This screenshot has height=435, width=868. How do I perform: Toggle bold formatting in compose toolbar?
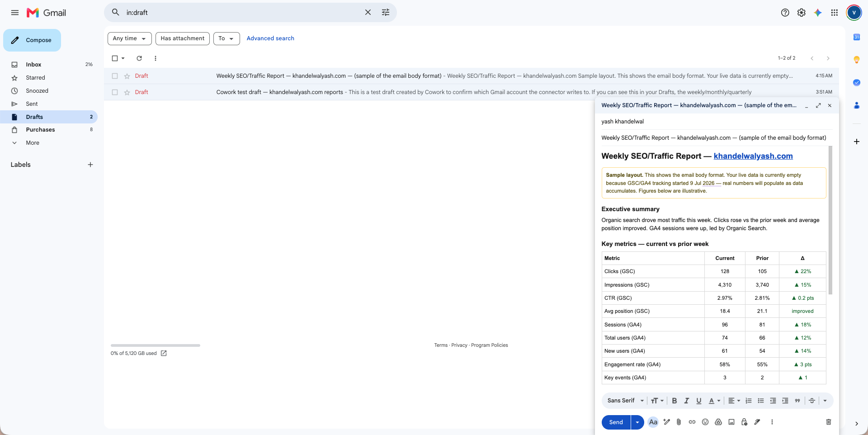(x=674, y=401)
